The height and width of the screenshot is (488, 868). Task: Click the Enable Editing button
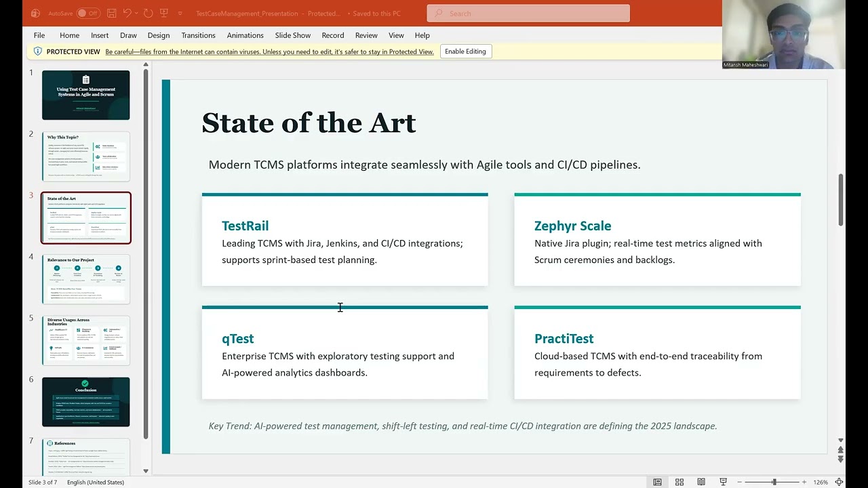click(x=465, y=52)
